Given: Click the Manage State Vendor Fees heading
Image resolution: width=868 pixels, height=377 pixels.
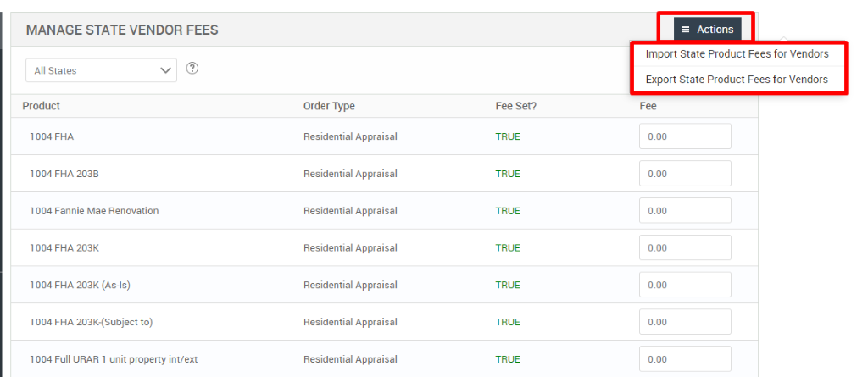Looking at the screenshot, I should click(x=122, y=30).
